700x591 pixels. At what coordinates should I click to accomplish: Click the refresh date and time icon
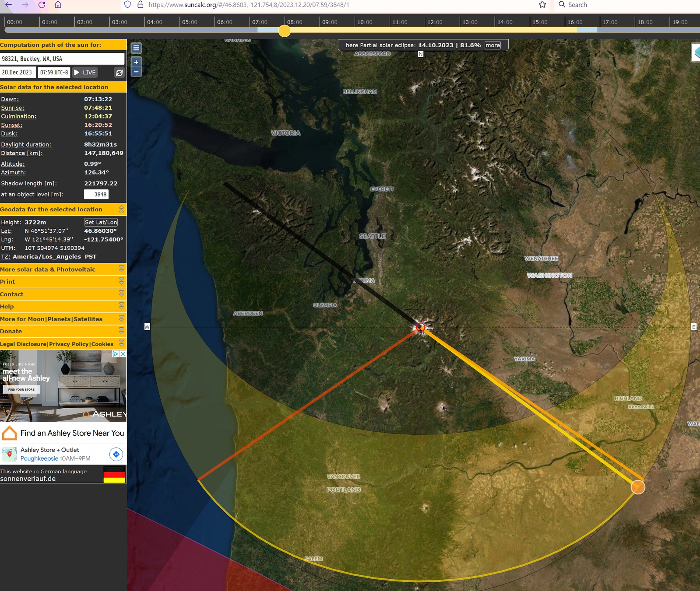coord(119,73)
